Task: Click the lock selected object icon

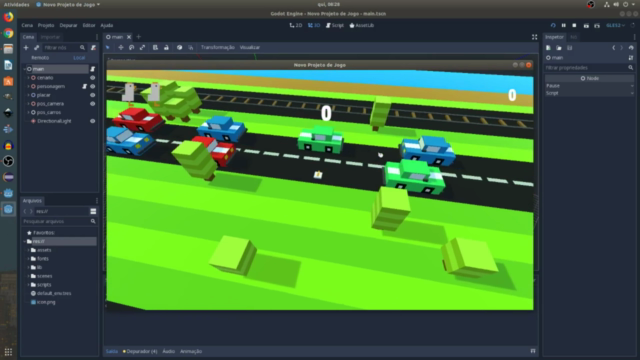Action: [166, 47]
